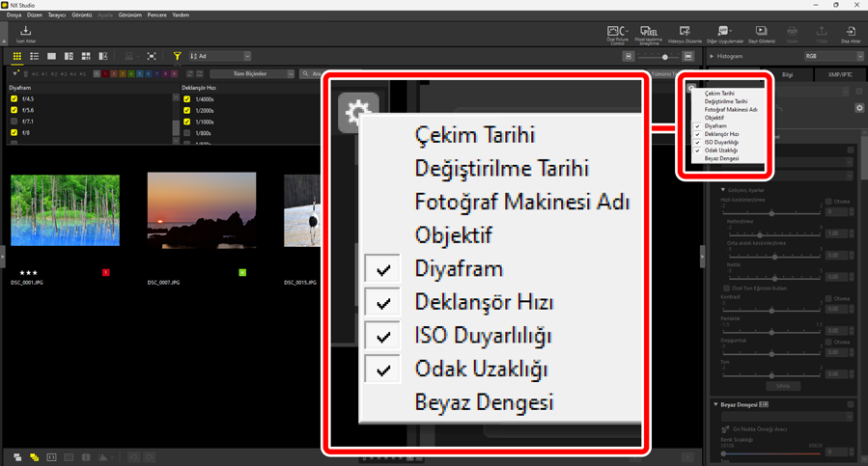Click the İçeri Aktar import icon
The height and width of the screenshot is (466, 868).
pos(25,33)
